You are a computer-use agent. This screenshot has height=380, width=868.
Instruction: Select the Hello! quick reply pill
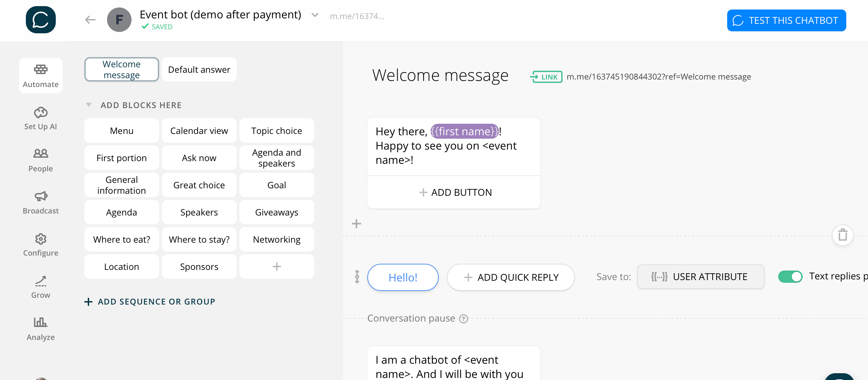(403, 277)
